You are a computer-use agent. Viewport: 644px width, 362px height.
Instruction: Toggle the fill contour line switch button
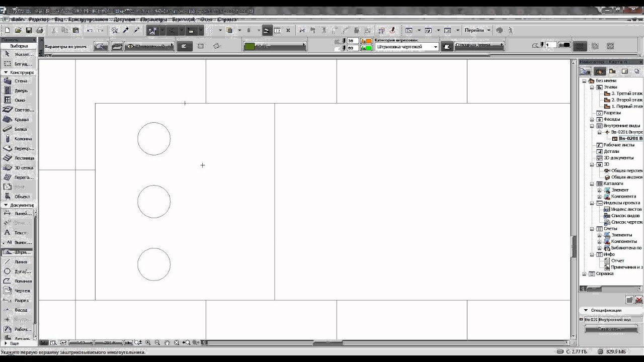point(447,46)
